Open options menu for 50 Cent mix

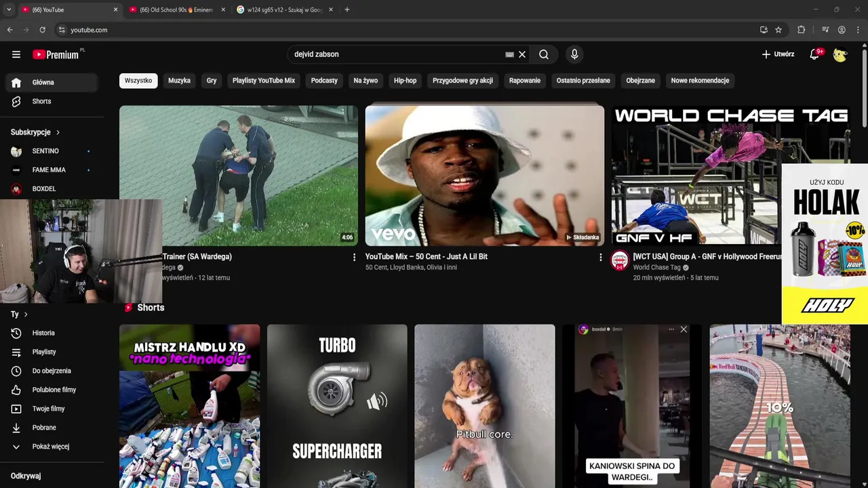coord(600,258)
